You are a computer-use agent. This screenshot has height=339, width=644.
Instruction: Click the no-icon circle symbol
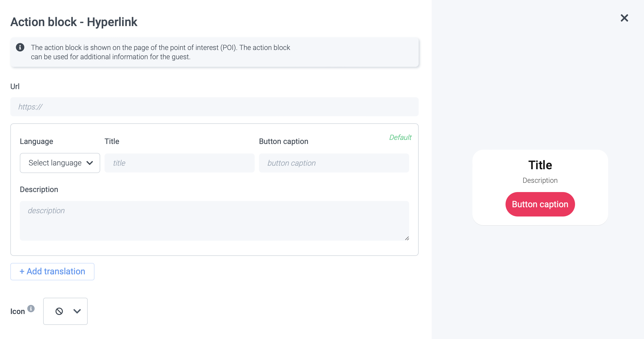(59, 311)
